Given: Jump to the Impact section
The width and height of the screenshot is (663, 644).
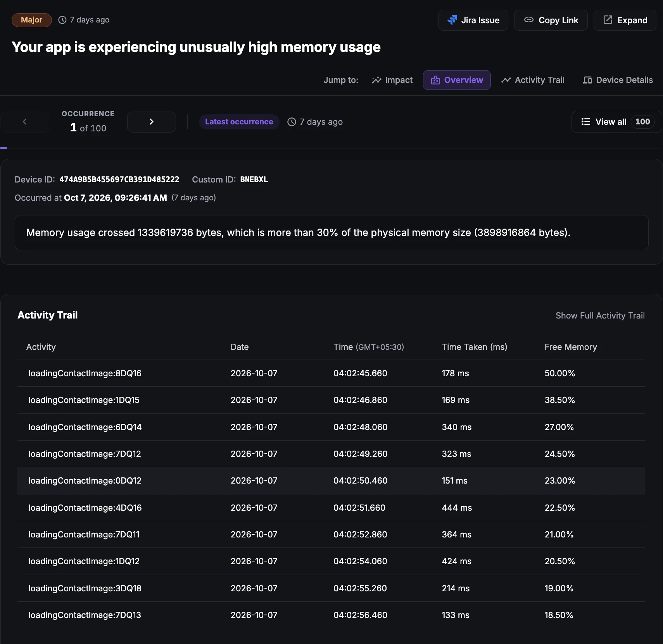Looking at the screenshot, I should tap(392, 80).
